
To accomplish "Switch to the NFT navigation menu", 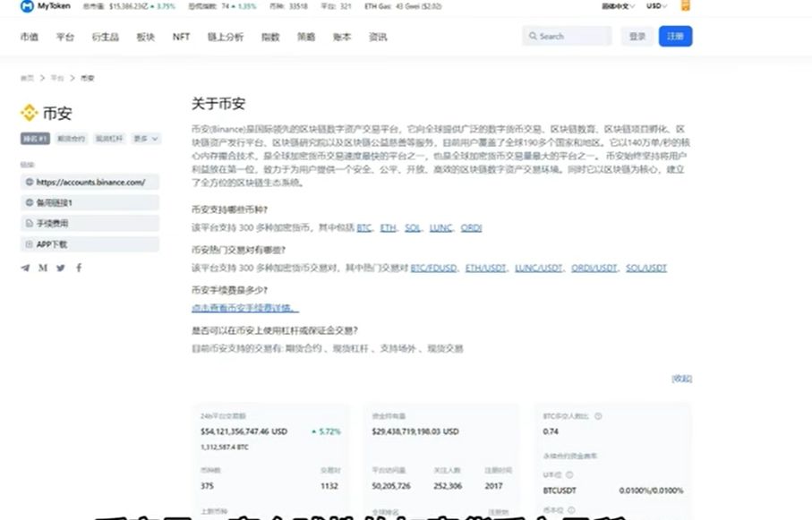I will coord(180,38).
